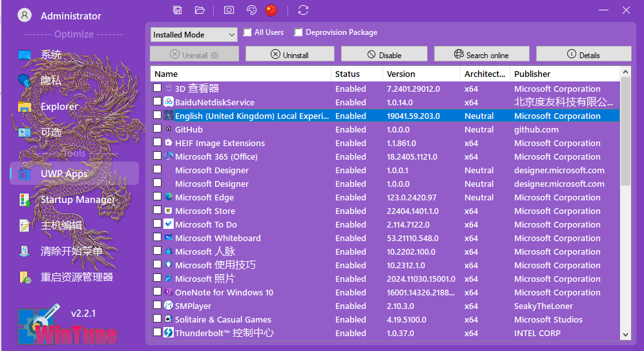Check the Thunderbolt 控制中心 row checkbox

point(158,332)
